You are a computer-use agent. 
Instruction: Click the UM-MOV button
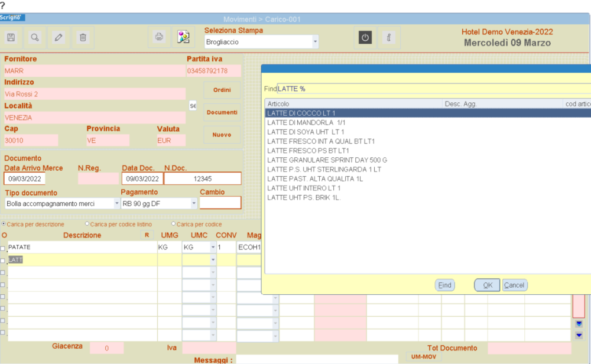[x=424, y=356]
